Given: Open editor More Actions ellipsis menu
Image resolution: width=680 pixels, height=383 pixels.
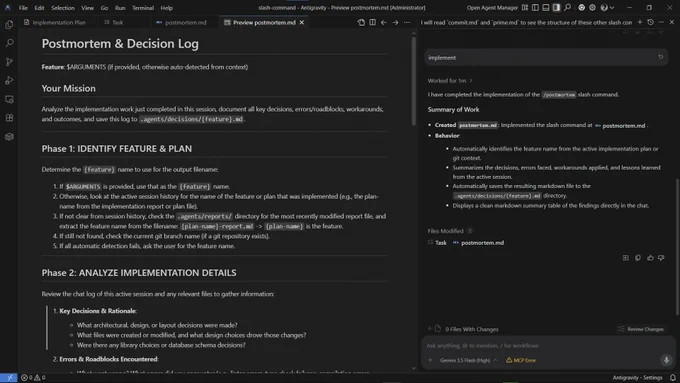Looking at the screenshot, I should pos(407,22).
